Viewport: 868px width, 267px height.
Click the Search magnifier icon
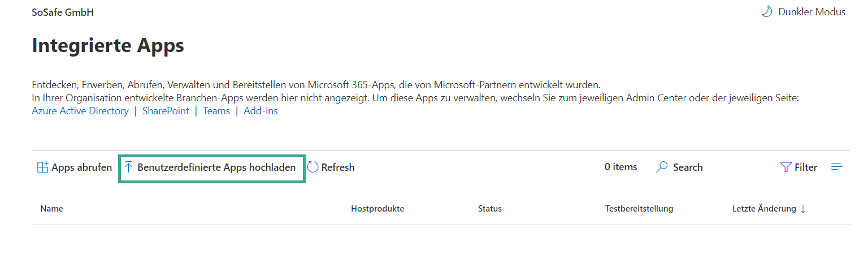coord(662,167)
